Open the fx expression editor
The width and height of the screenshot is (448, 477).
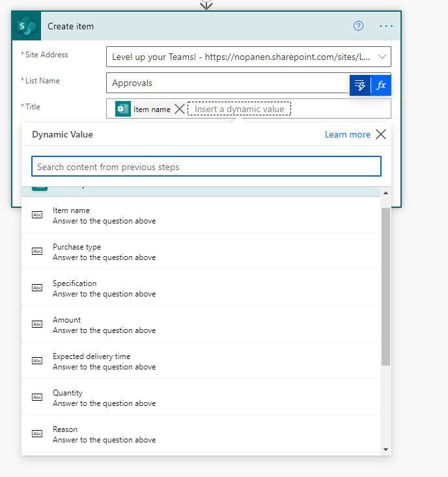[381, 85]
